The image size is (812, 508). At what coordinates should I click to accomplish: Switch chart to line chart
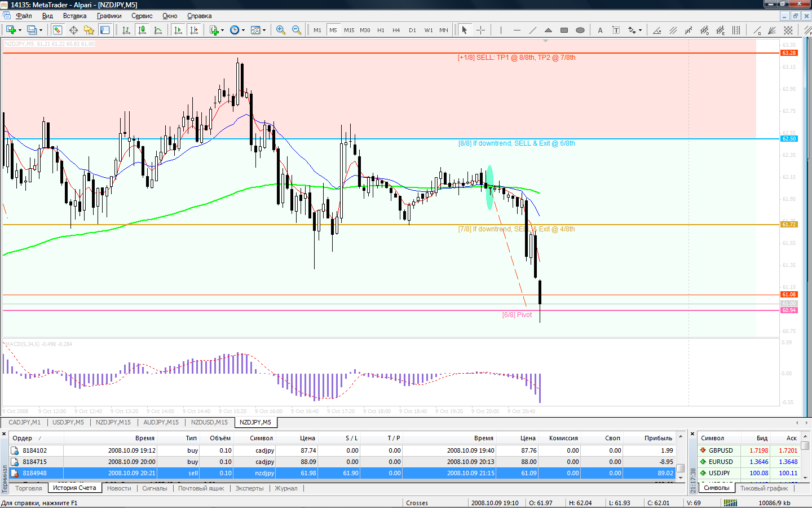point(158,30)
